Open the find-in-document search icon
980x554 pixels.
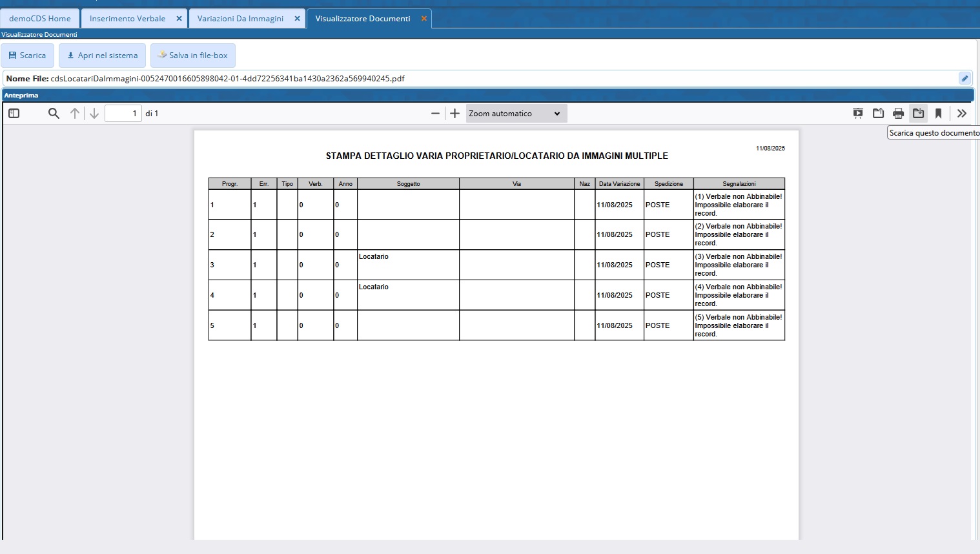(54, 114)
